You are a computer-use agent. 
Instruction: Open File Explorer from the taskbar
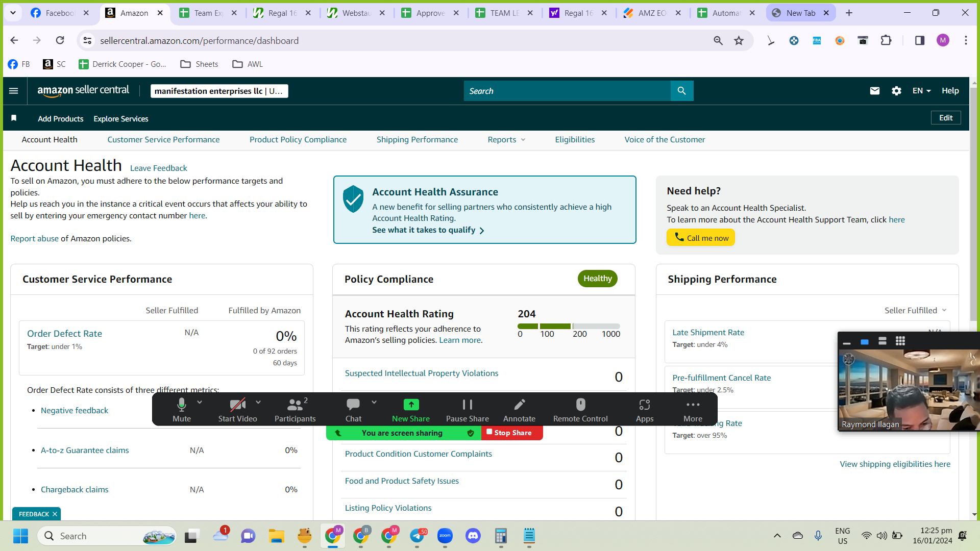[x=277, y=536]
